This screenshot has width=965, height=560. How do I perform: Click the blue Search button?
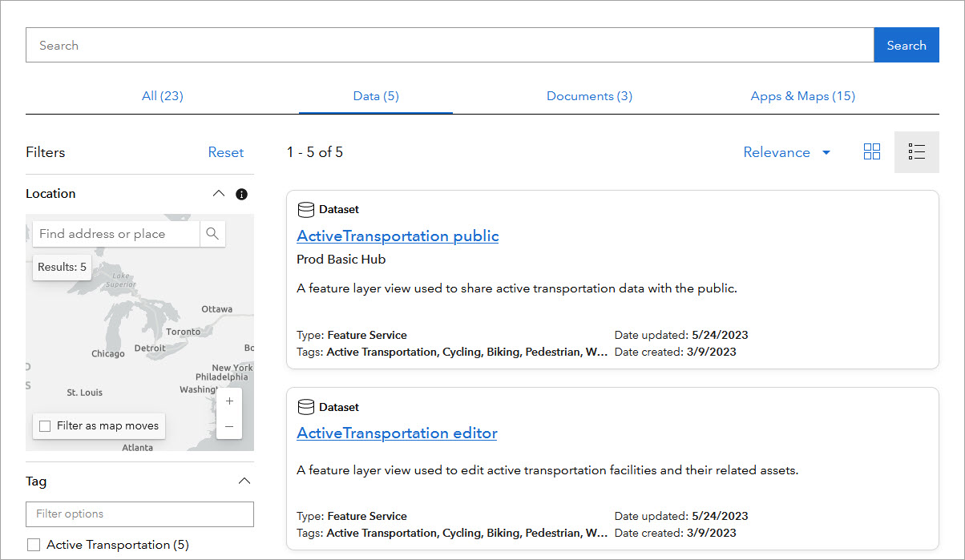coord(906,45)
